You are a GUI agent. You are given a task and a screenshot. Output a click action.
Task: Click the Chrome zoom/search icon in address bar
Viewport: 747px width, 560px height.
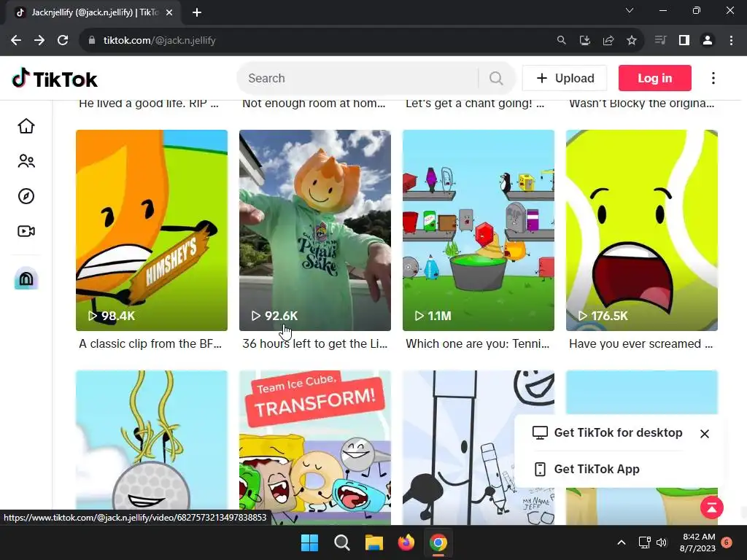[562, 41]
